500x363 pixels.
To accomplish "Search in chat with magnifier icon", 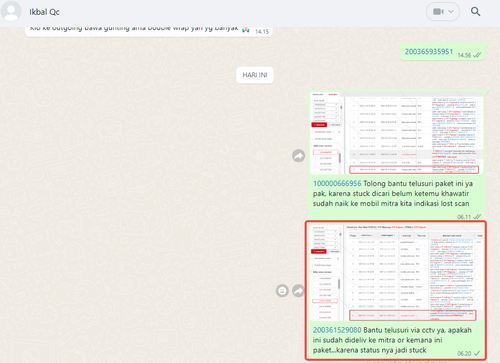I will coord(475,12).
